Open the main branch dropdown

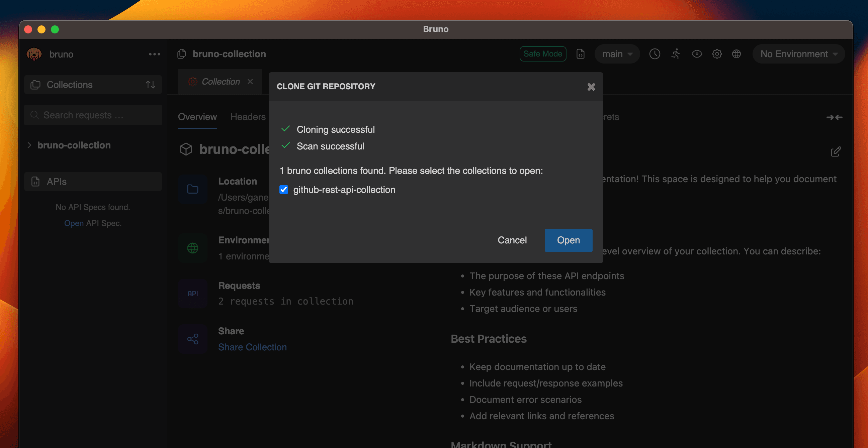617,54
